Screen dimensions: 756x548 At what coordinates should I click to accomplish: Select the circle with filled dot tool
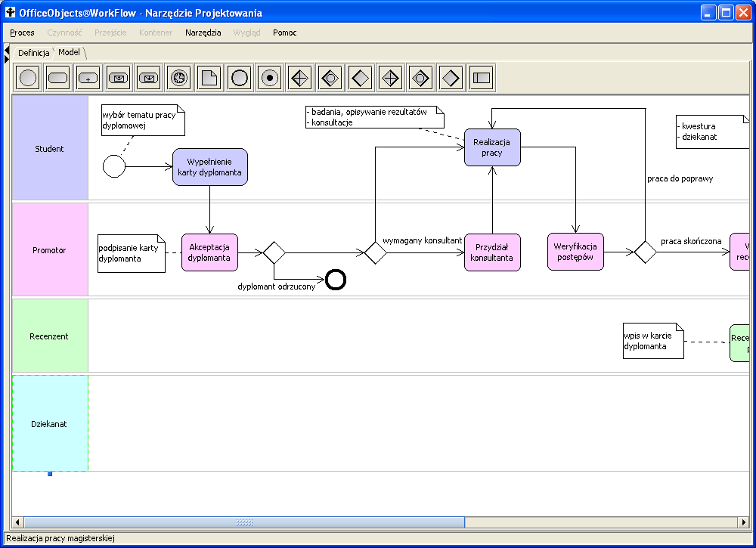270,78
